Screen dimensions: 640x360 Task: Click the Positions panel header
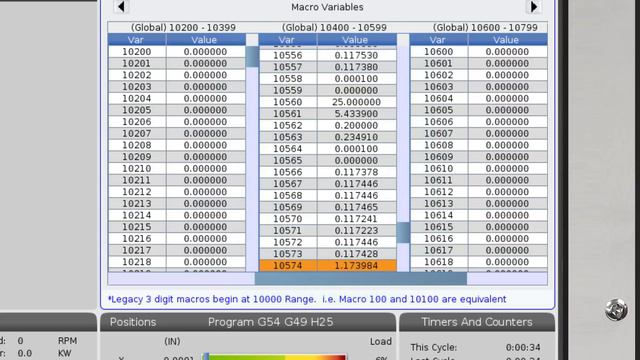tap(133, 322)
